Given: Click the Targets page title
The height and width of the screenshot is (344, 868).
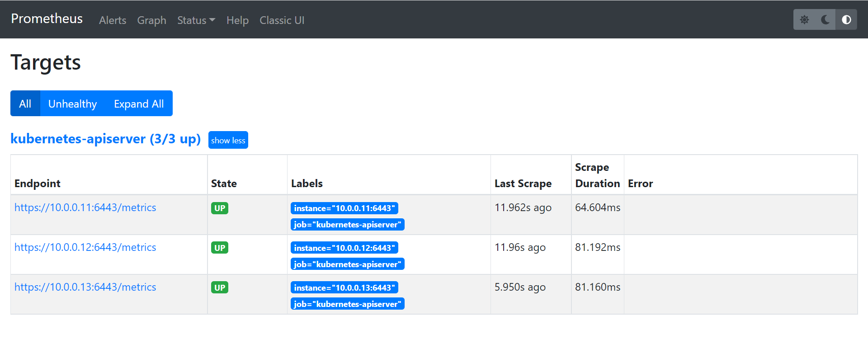Looking at the screenshot, I should [x=46, y=62].
